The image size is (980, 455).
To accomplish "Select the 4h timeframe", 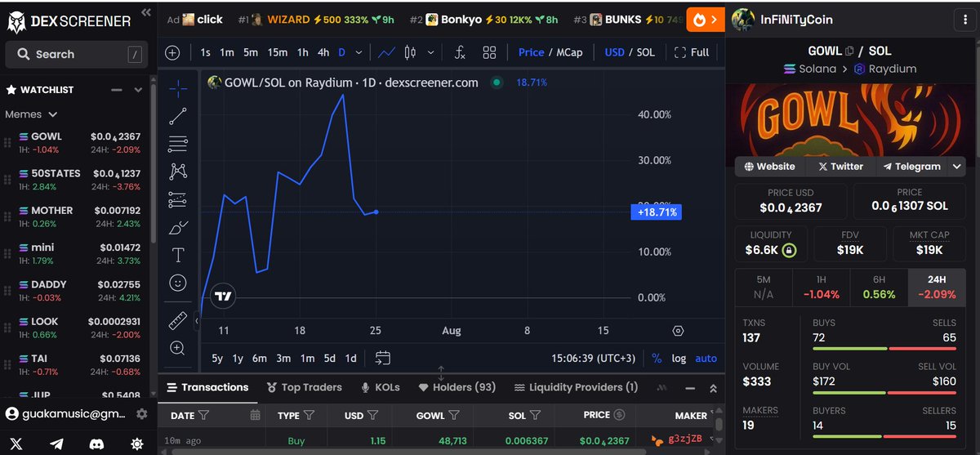I will tap(323, 52).
